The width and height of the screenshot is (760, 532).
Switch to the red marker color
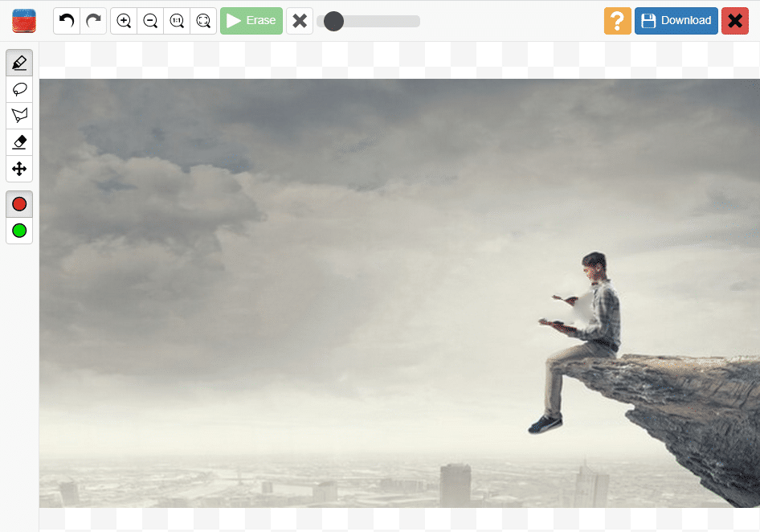click(x=18, y=203)
